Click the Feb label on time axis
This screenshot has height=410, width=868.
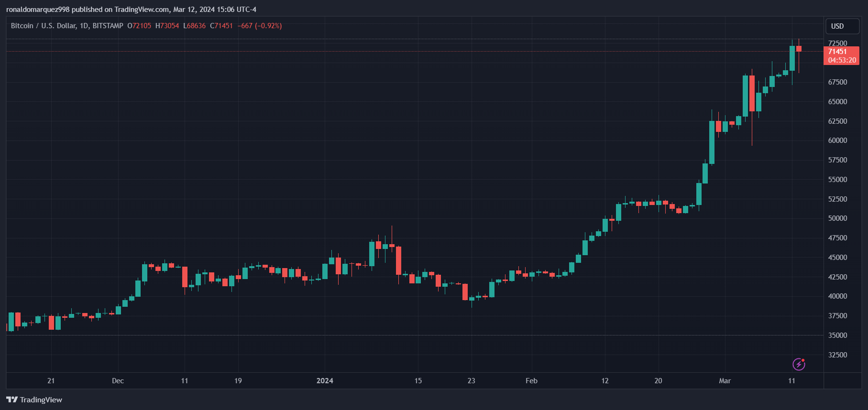pyautogui.click(x=531, y=381)
